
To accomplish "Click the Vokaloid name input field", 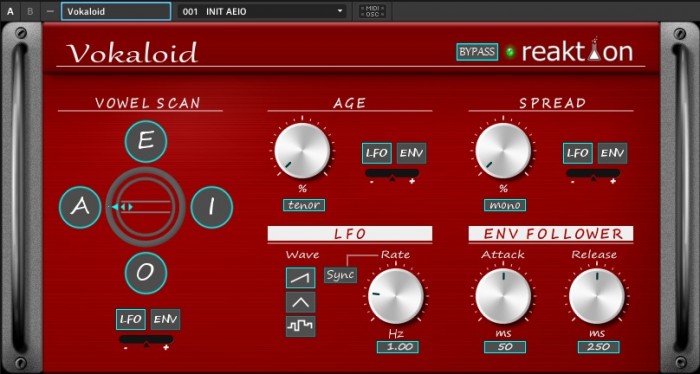I will (116, 12).
